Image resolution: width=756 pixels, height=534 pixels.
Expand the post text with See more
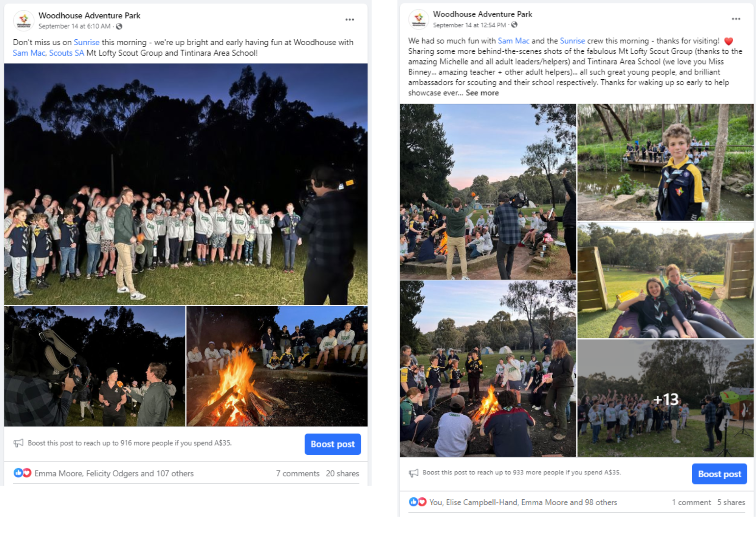[482, 93]
